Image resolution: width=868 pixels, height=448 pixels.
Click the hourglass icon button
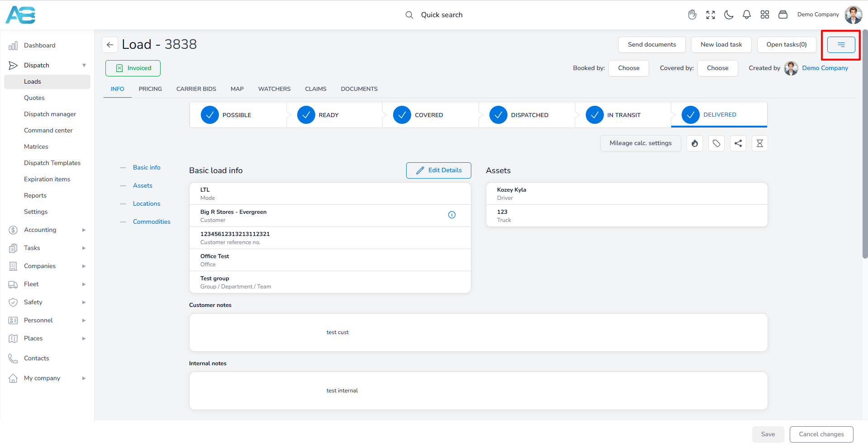coord(759,143)
